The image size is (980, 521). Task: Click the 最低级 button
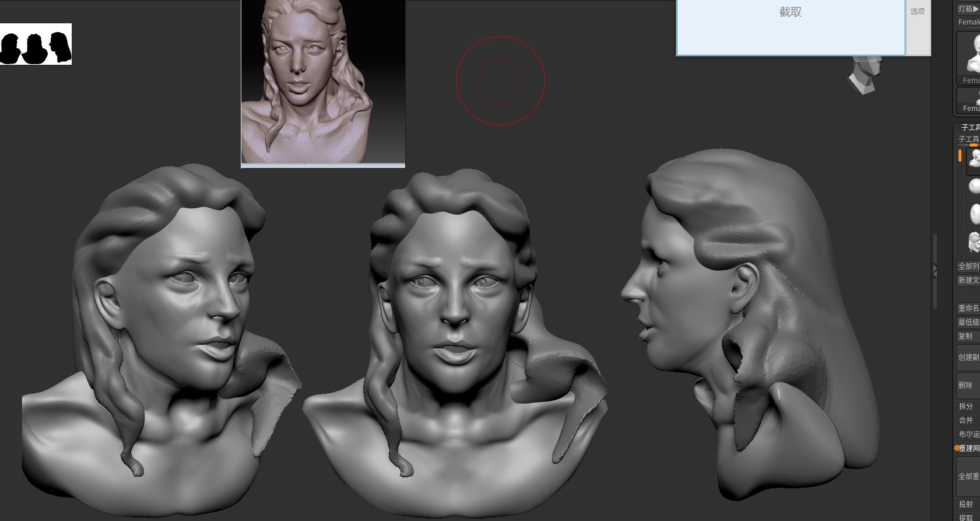coord(968,322)
